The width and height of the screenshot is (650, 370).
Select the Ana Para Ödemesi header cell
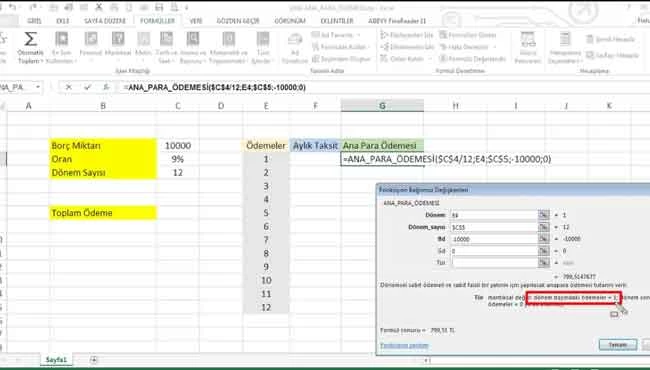click(x=382, y=145)
